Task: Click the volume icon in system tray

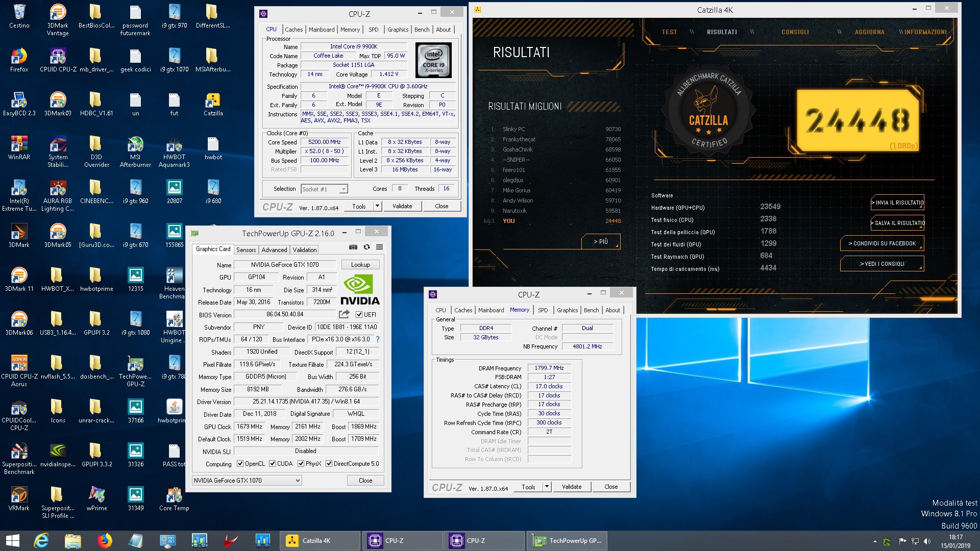Action: 927,541
